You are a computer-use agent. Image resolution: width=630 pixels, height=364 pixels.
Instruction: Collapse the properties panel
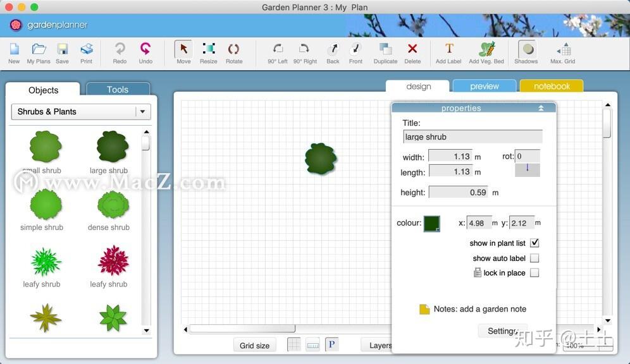541,107
